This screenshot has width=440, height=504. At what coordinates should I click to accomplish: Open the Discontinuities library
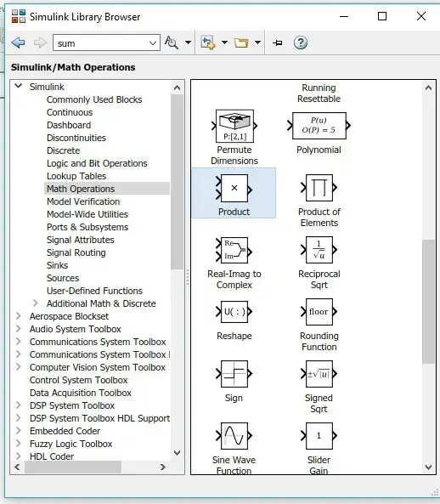[x=76, y=138]
